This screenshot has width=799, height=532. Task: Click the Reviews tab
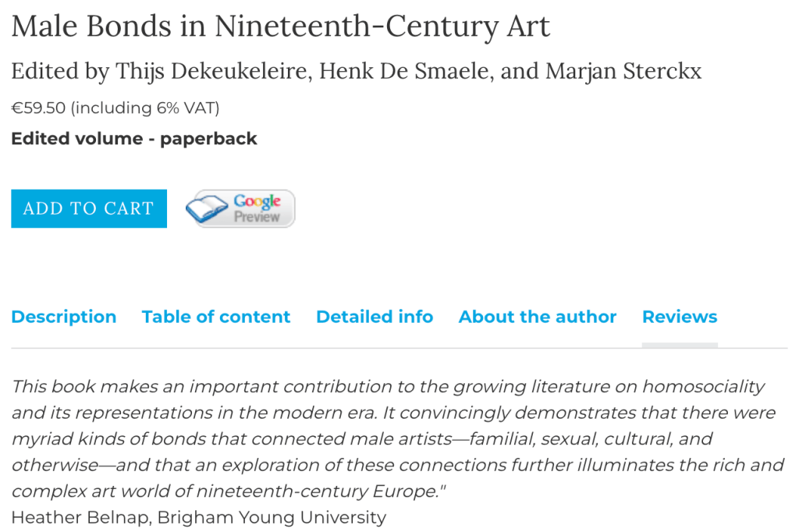pos(680,317)
